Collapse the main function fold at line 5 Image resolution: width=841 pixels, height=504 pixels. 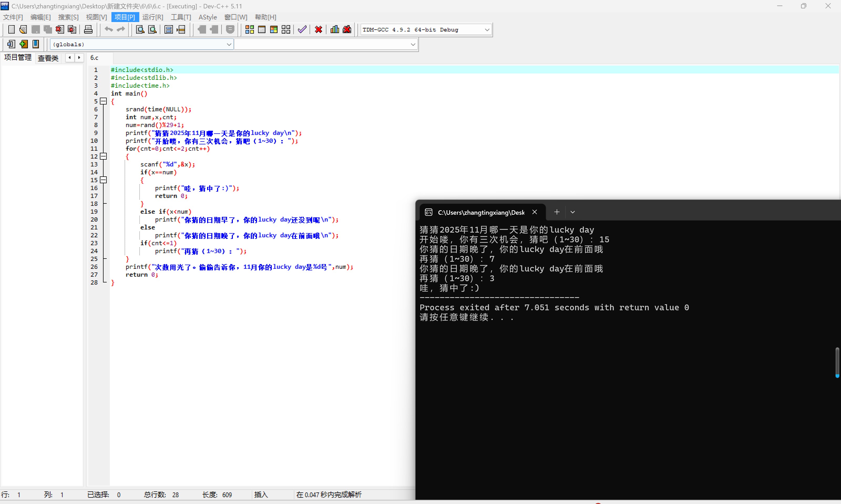104,101
